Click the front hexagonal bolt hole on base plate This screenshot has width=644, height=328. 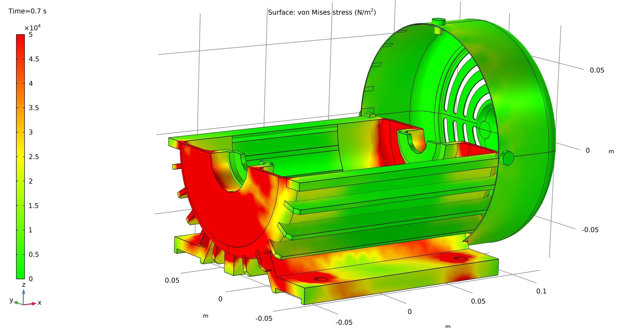coord(321,279)
